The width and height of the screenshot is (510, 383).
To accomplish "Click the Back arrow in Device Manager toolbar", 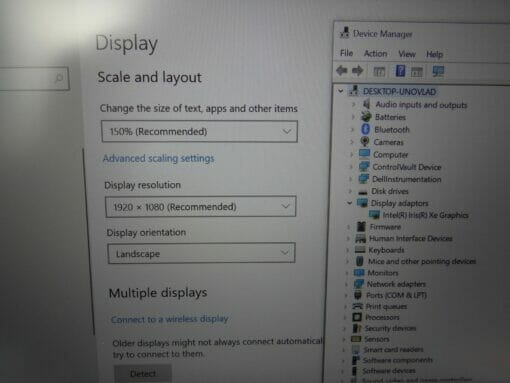I will tap(342, 71).
